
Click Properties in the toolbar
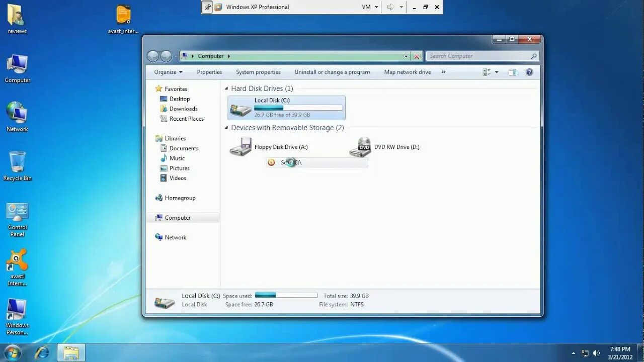[x=209, y=72]
